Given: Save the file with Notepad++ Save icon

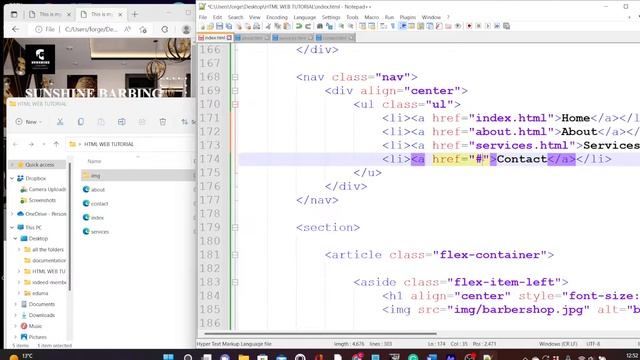Looking at the screenshot, I should [219, 26].
